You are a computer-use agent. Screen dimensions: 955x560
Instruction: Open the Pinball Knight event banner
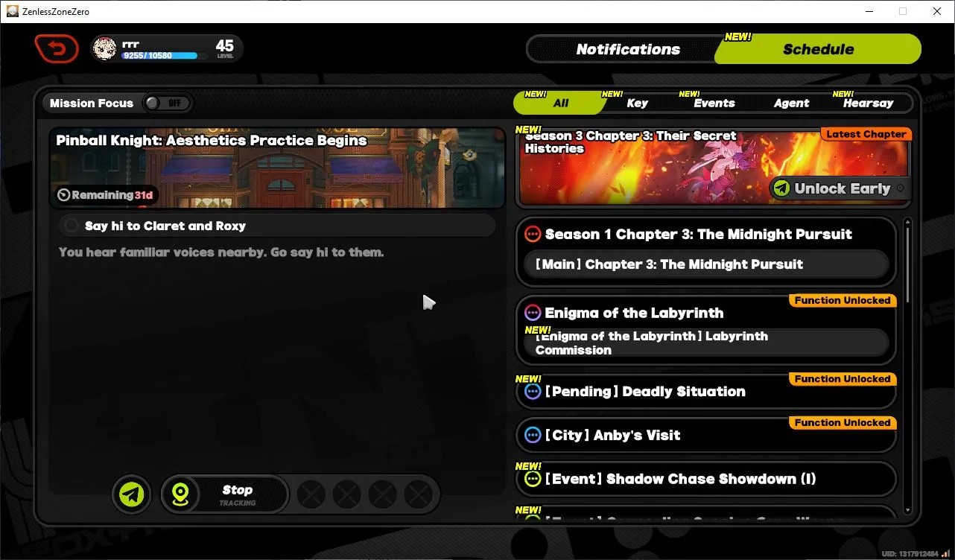277,168
